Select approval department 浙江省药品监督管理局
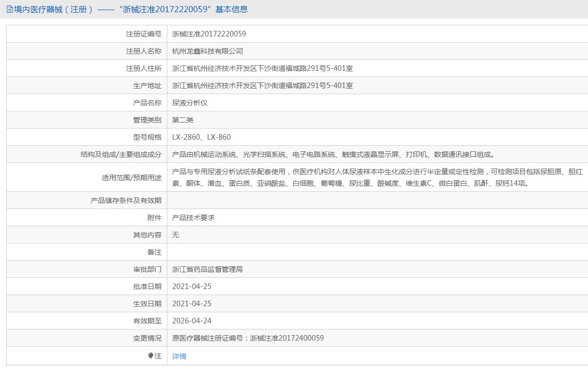The image size is (588, 371). [207, 269]
